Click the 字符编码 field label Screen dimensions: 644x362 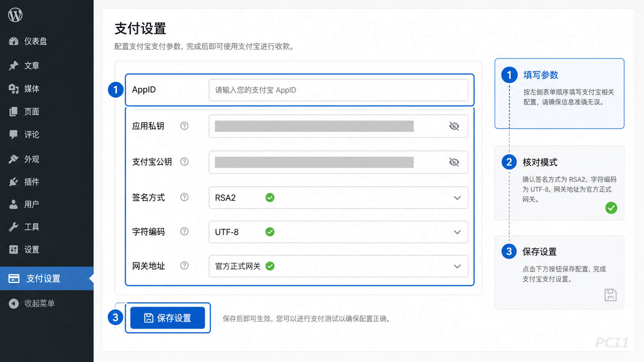[148, 232]
